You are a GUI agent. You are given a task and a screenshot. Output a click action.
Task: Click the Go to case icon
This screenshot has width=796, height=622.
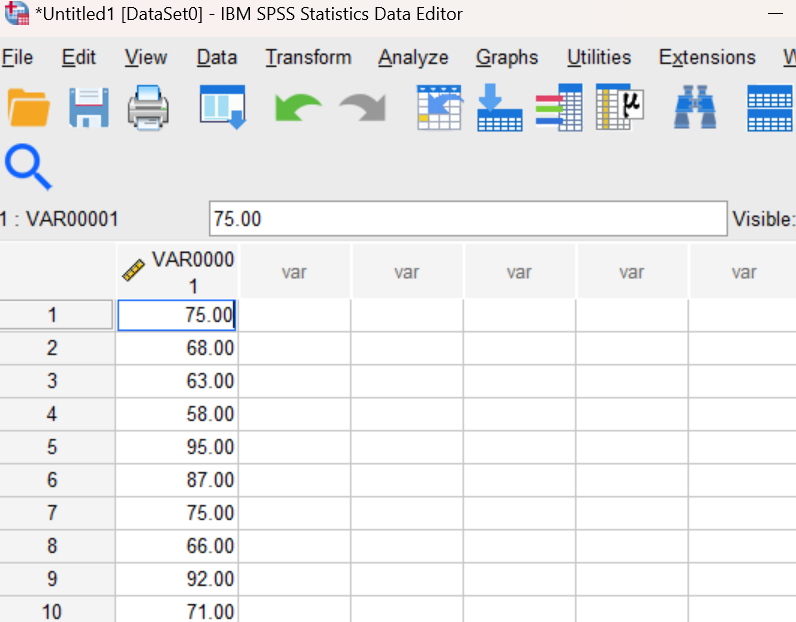pyautogui.click(x=440, y=108)
